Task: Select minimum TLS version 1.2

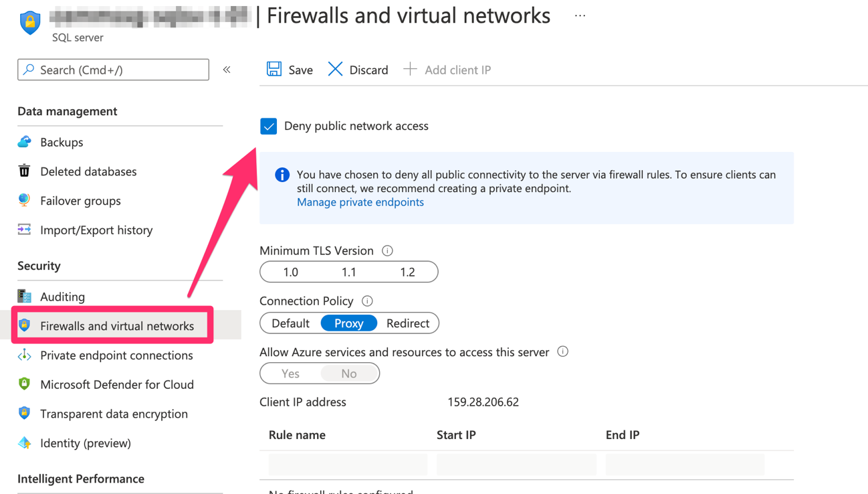Action: [x=407, y=272]
